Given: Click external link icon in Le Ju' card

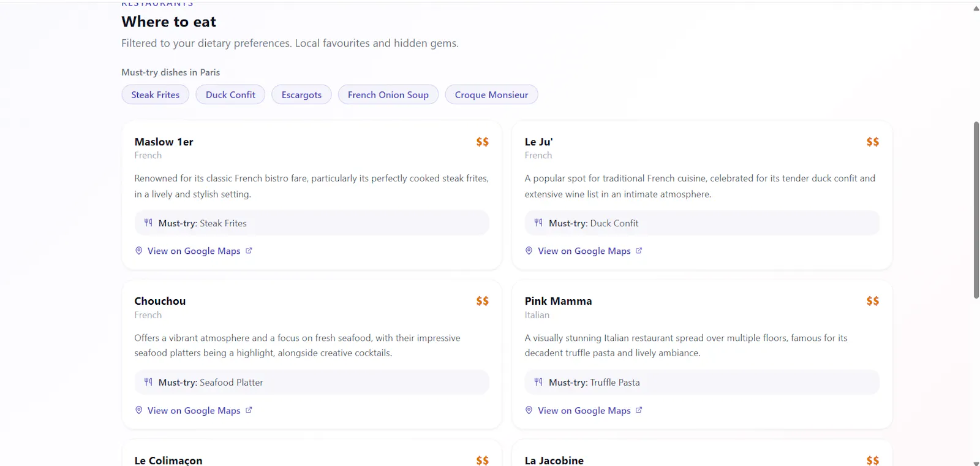Looking at the screenshot, I should pos(639,250).
